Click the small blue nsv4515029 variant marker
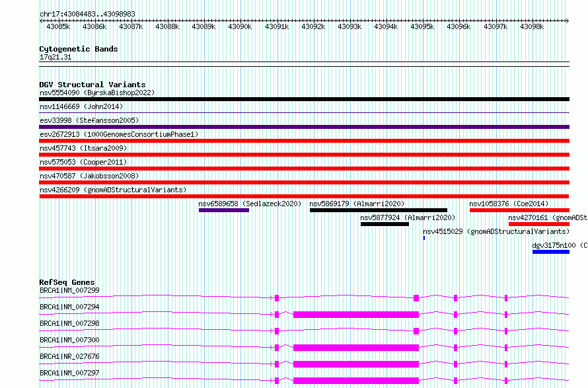Screen dimensions: 588x388 (424, 238)
